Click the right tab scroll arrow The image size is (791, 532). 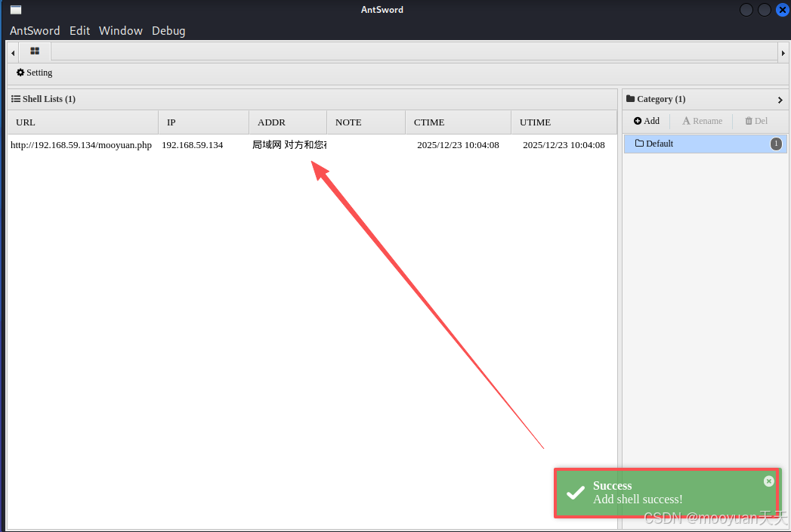(783, 52)
